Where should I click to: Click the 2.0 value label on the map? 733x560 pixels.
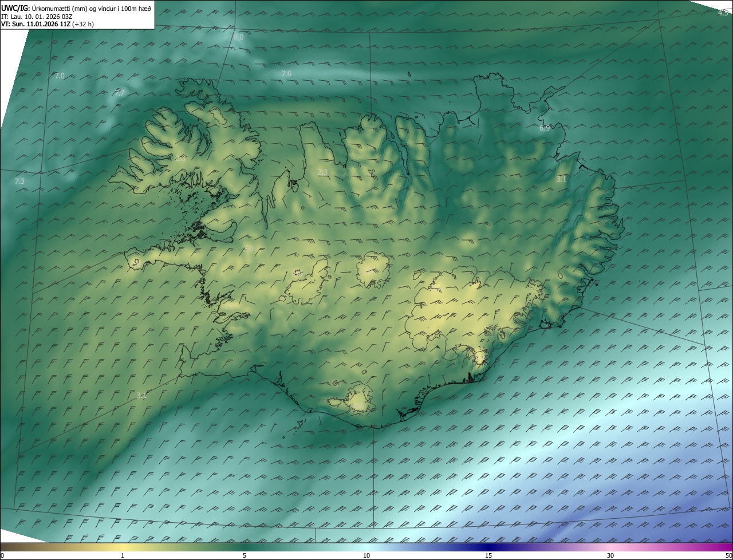[248, 249]
